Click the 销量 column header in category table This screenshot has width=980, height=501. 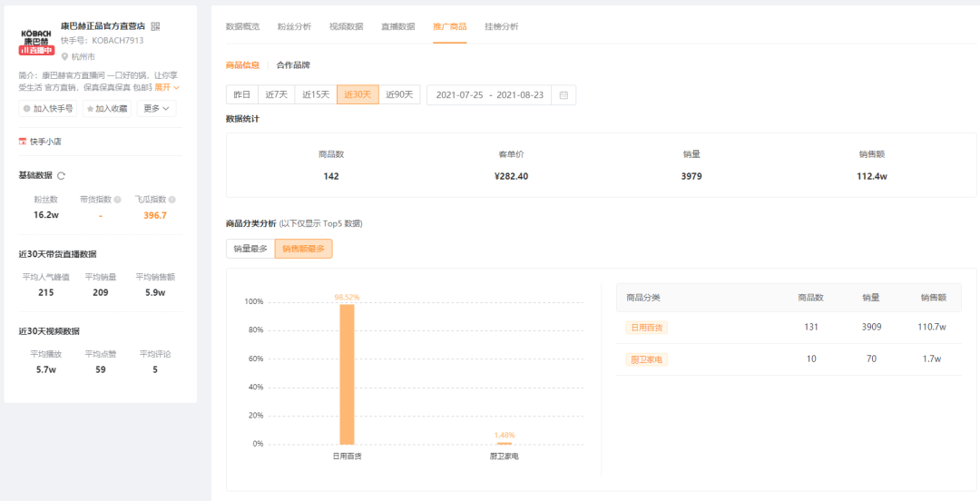click(x=871, y=298)
